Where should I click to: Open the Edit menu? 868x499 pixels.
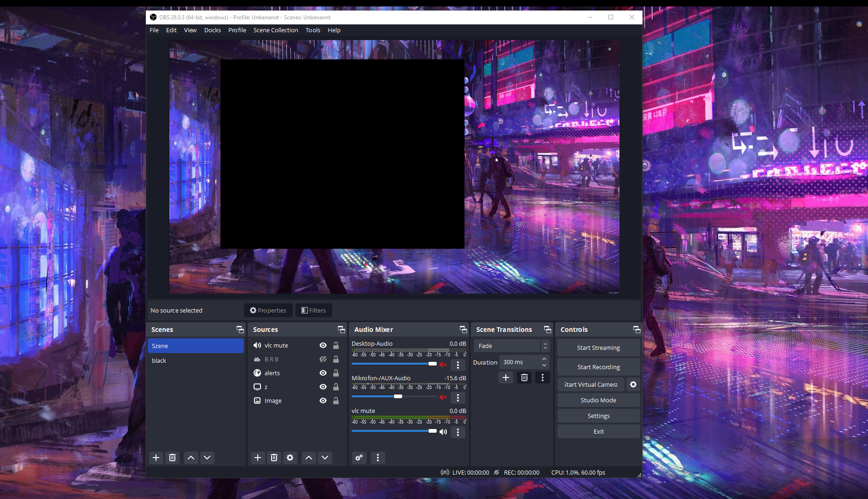(171, 30)
